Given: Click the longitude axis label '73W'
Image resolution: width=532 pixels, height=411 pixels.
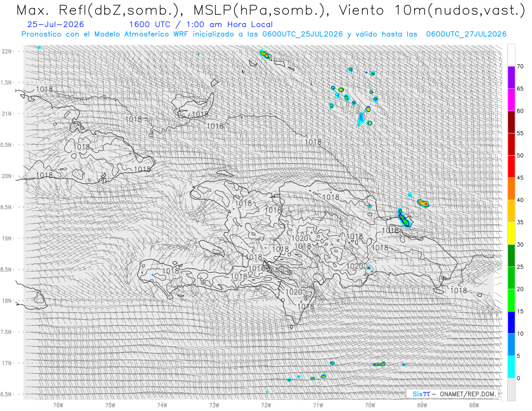Looking at the screenshot, I should click(214, 405).
